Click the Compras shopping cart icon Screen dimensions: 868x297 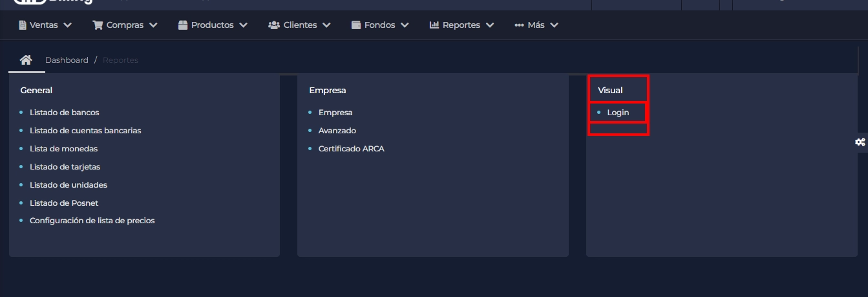98,25
